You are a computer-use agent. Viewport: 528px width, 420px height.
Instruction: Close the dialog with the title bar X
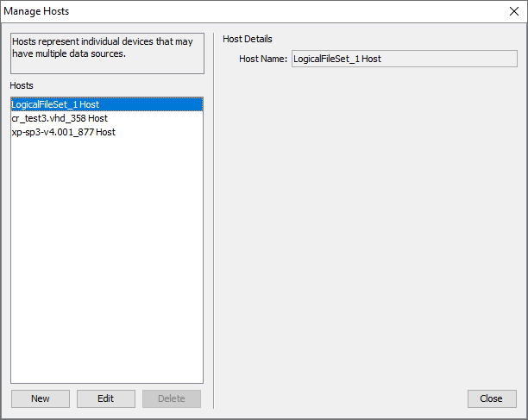[512, 12]
